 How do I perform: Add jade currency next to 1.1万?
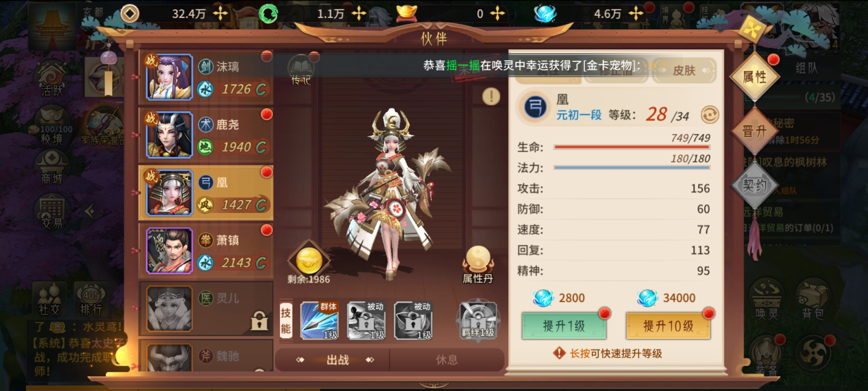[x=359, y=14]
